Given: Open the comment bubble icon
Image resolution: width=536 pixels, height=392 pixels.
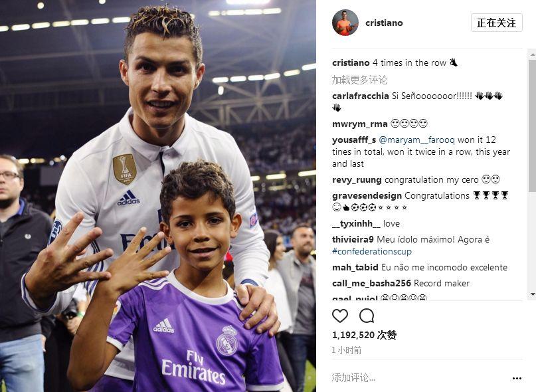Looking at the screenshot, I should pyautogui.click(x=367, y=316).
